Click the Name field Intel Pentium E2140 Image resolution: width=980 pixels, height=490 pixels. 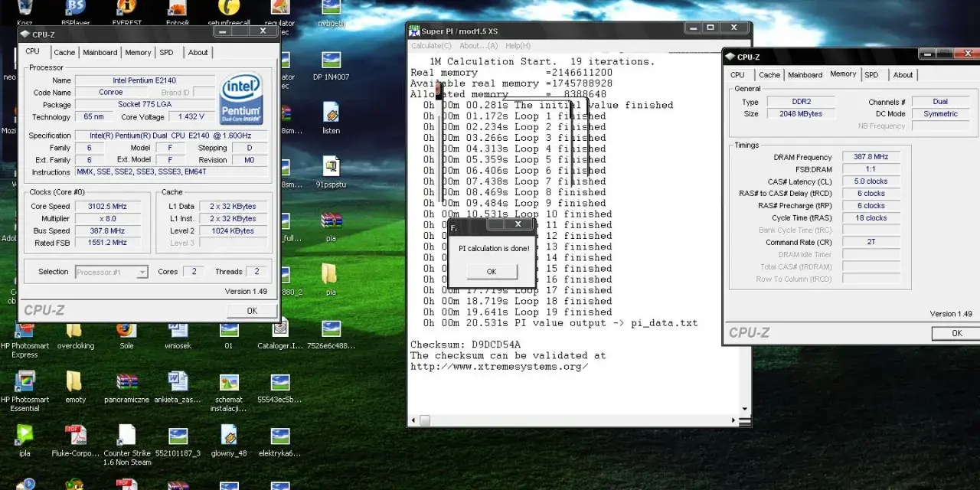click(143, 80)
